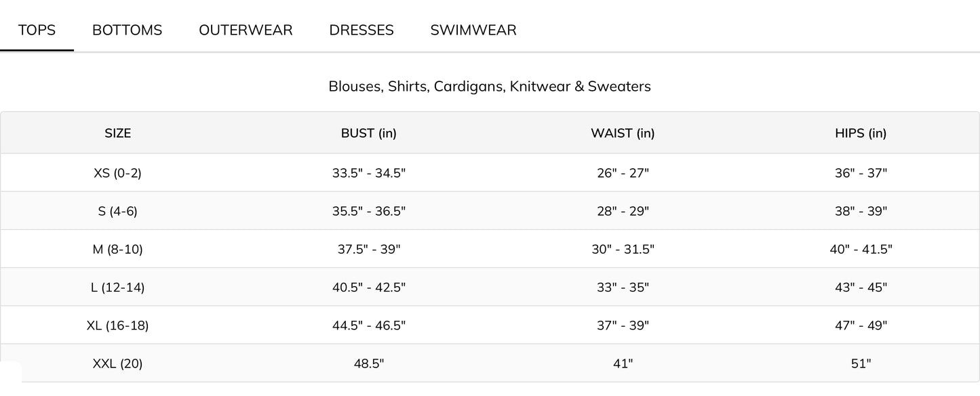This screenshot has width=980, height=396.
Task: Switch to the BOTTOMS tab
Action: tap(128, 30)
